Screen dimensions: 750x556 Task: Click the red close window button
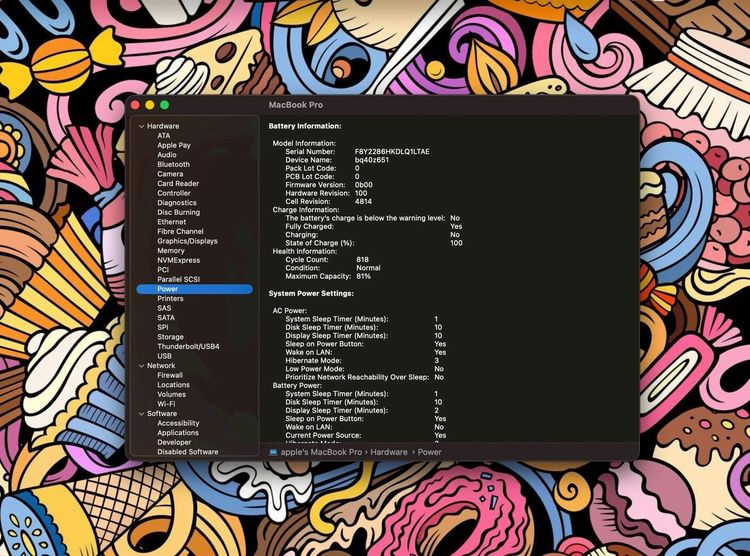(x=136, y=105)
